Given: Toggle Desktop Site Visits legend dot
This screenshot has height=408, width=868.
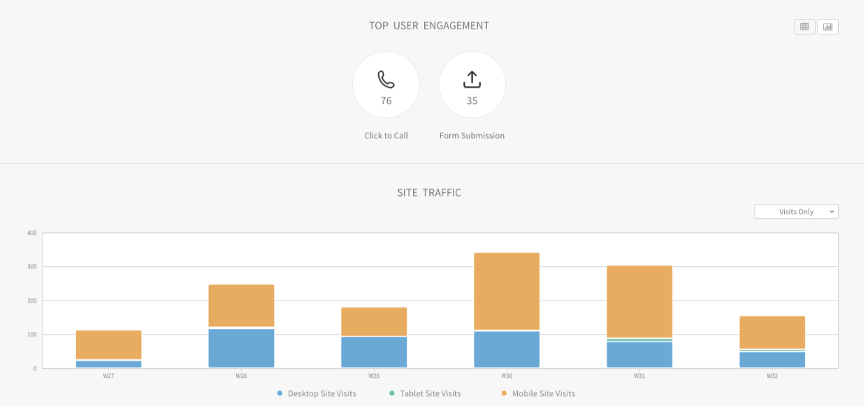Looking at the screenshot, I should coord(280,393).
